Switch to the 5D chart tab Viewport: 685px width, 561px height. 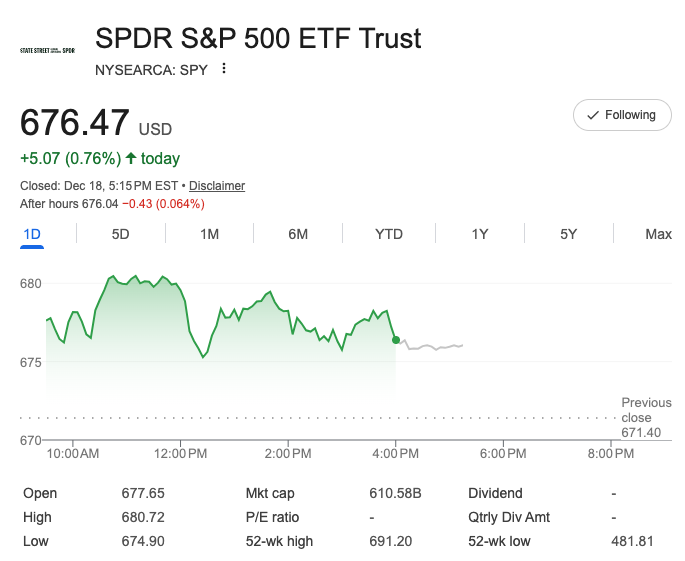pyautogui.click(x=120, y=234)
